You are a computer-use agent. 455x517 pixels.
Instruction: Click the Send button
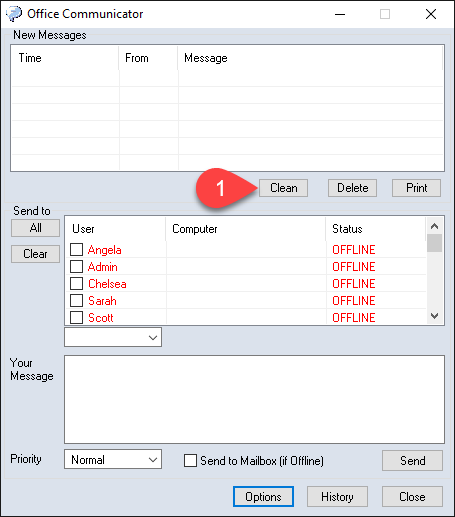point(412,461)
